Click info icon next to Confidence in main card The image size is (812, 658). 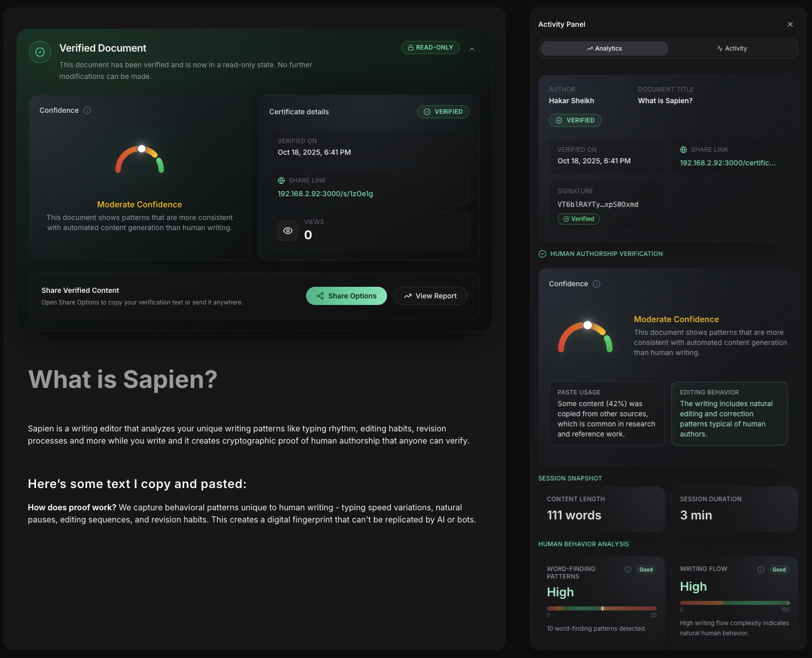(87, 110)
